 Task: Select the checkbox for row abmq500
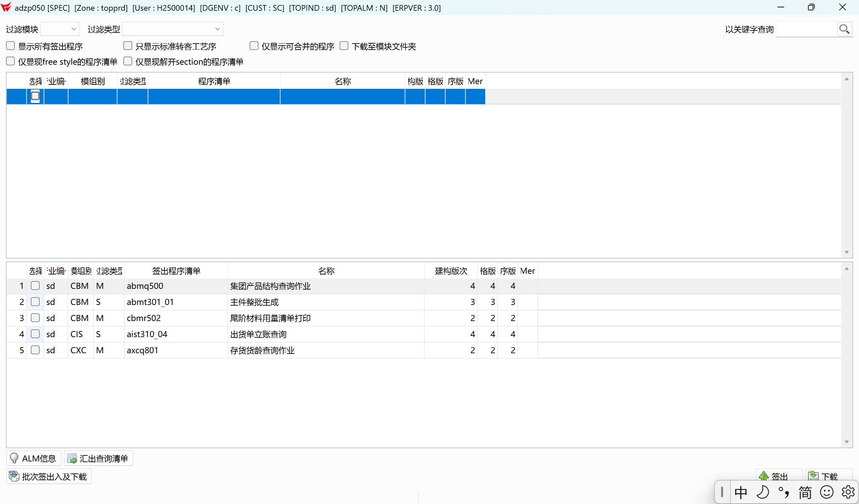[x=35, y=286]
